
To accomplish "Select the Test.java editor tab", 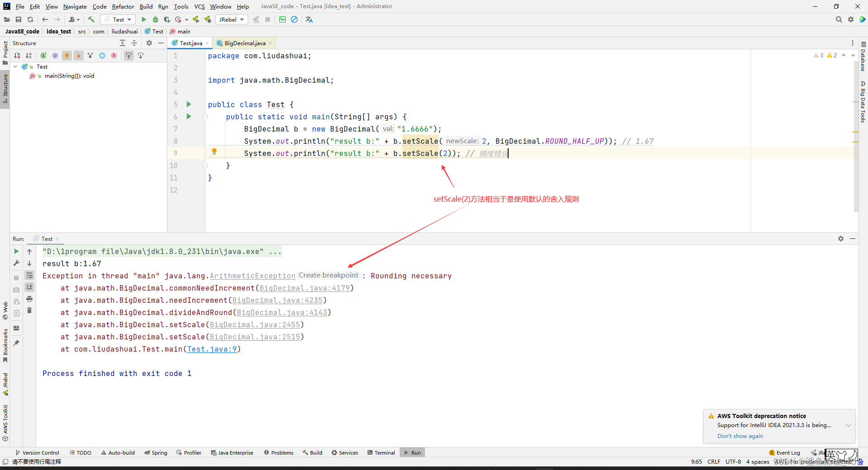I will pyautogui.click(x=190, y=43).
